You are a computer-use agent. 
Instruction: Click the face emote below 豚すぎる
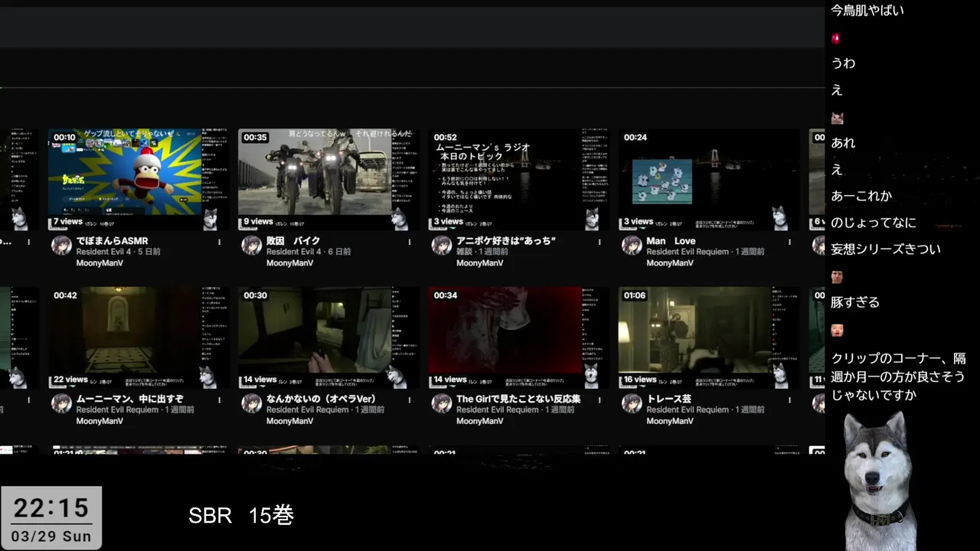[x=837, y=330]
